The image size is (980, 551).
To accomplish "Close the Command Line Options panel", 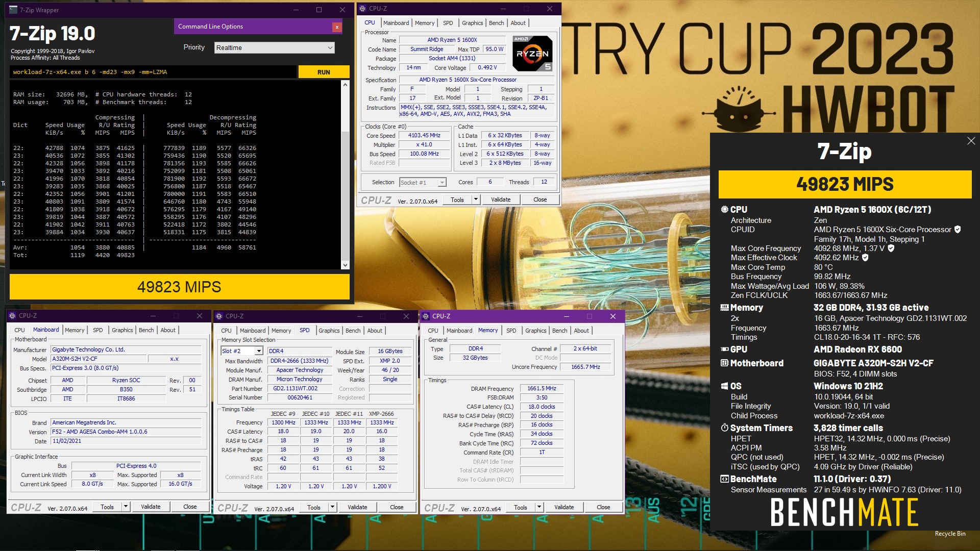I will tap(337, 27).
